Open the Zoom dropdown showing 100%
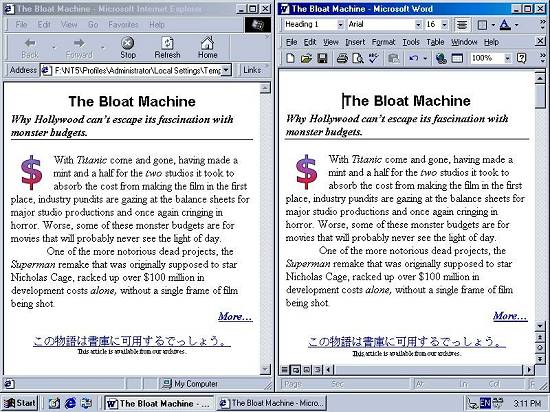Image resolution: width=550 pixels, height=412 pixels. click(x=508, y=58)
